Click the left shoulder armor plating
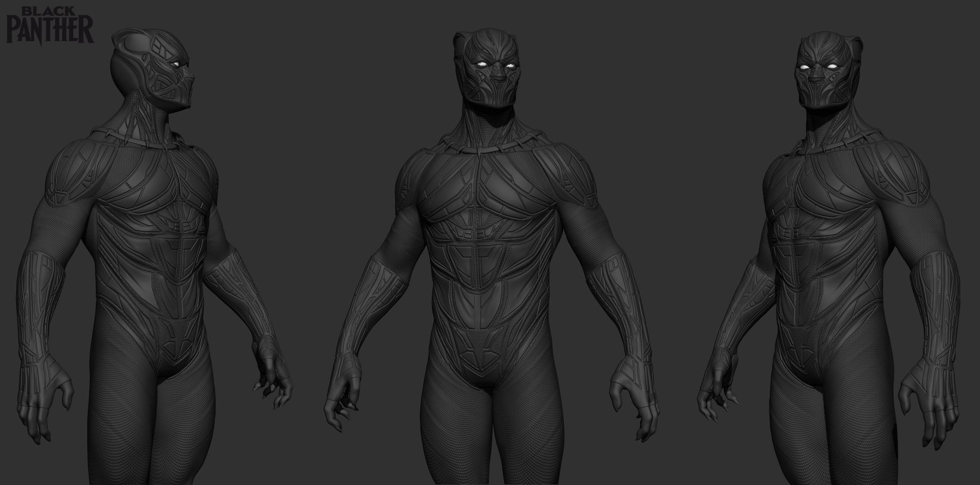The width and height of the screenshot is (980, 485). point(75,172)
